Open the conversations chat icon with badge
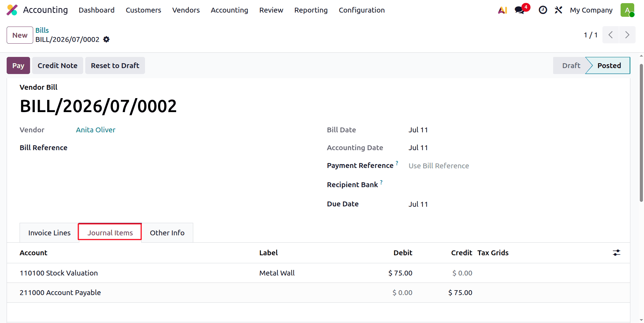 point(520,10)
